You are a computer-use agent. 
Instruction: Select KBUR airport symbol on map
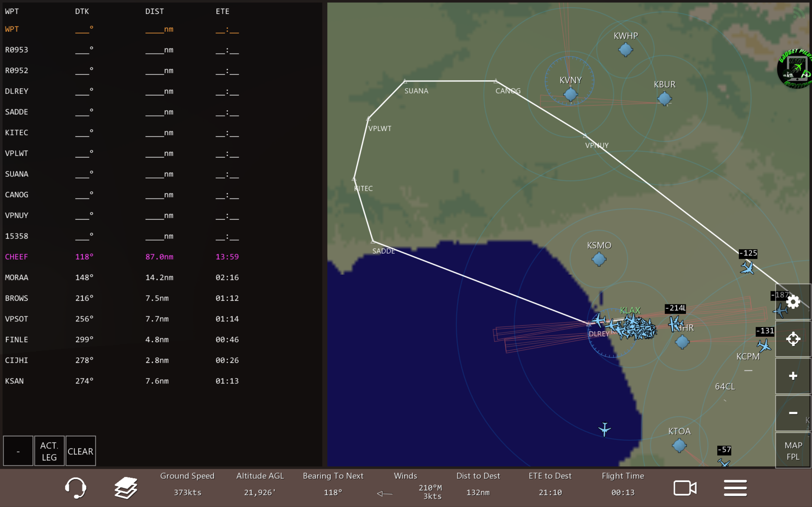[665, 99]
